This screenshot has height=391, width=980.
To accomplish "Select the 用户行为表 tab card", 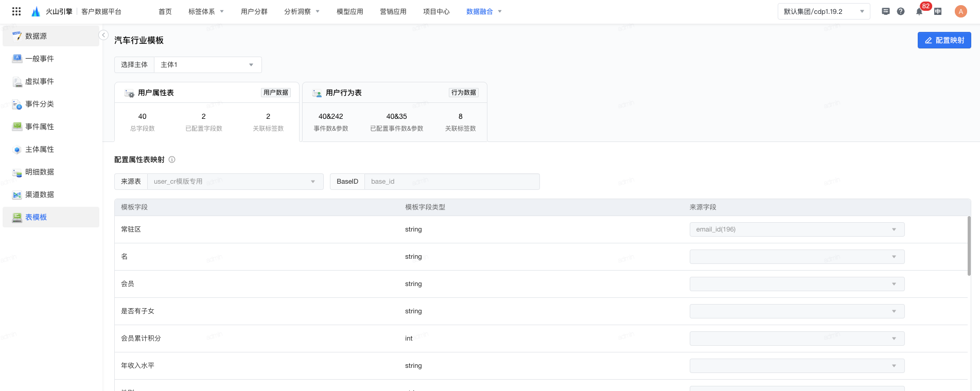I will click(x=394, y=112).
